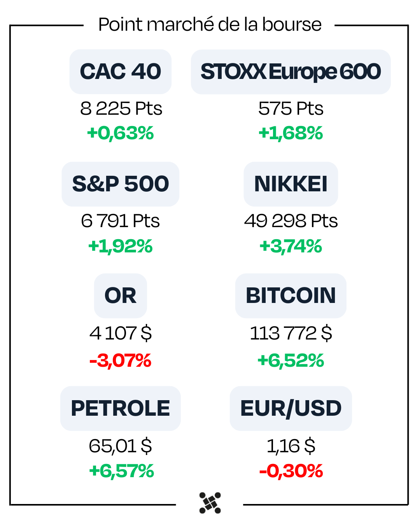Image resolution: width=420 pixels, height=525 pixels.
Task: Click the OR gold badge
Action: 121,296
